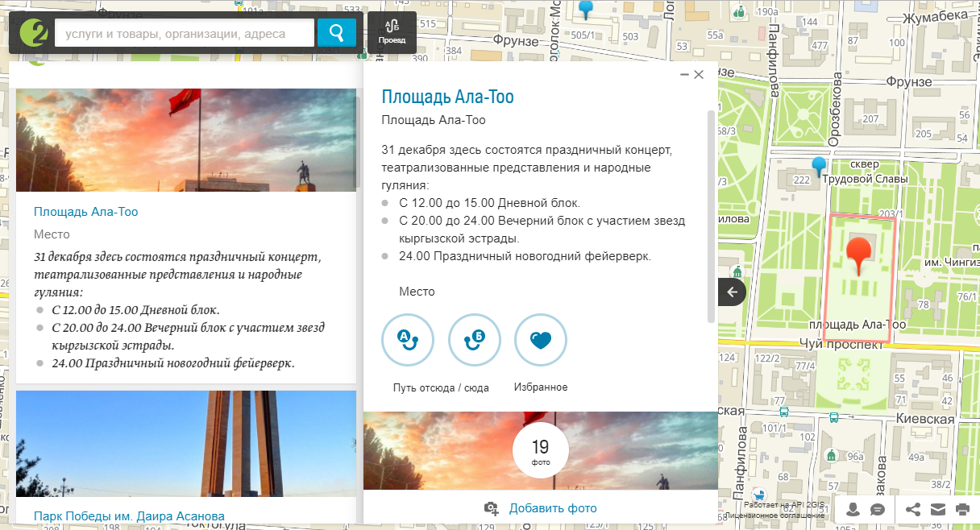Image resolution: width=980 pixels, height=530 pixels.
Task: Open the 19 фото gallery badge
Action: tap(541, 450)
